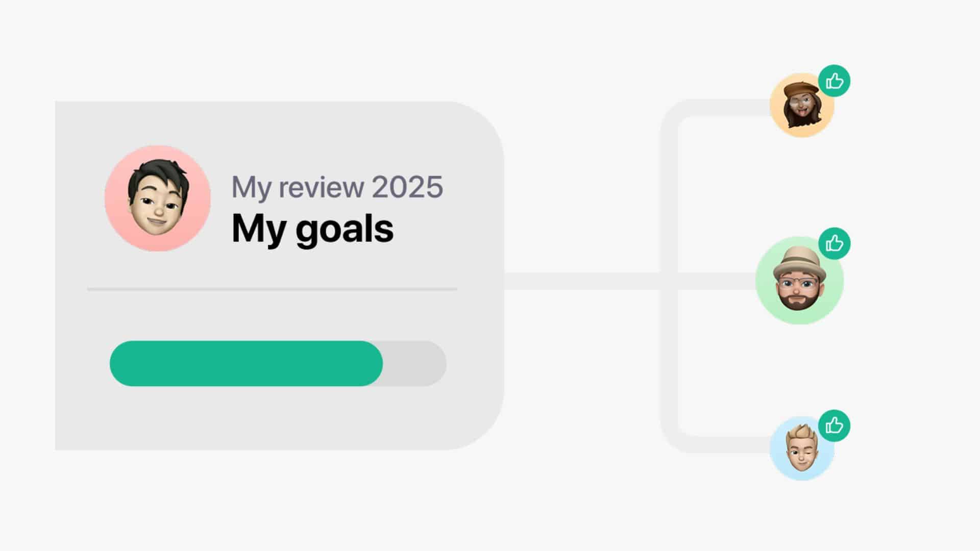Click the divider line under the My goals header
Screen dimensions: 980x551
(x=272, y=289)
